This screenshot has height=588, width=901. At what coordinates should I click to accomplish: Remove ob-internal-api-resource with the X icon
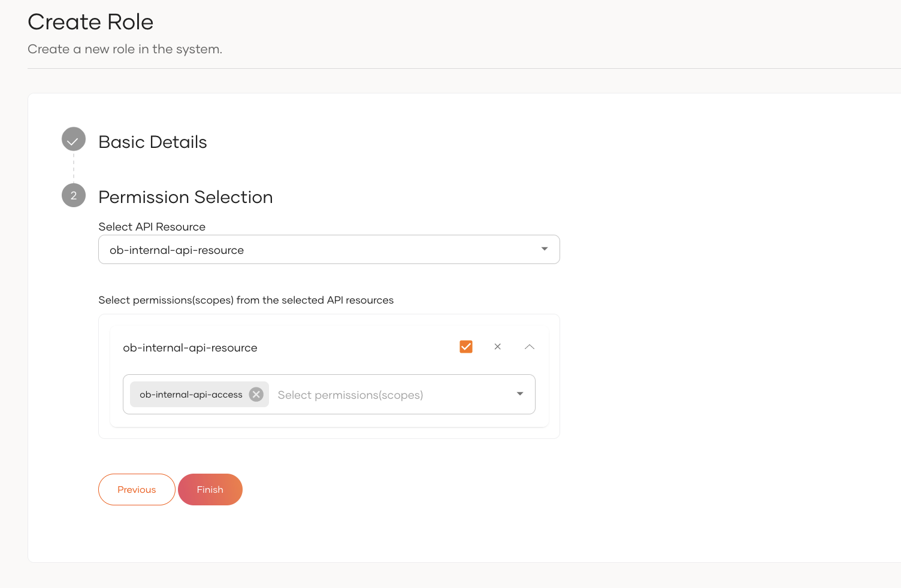[x=497, y=347]
